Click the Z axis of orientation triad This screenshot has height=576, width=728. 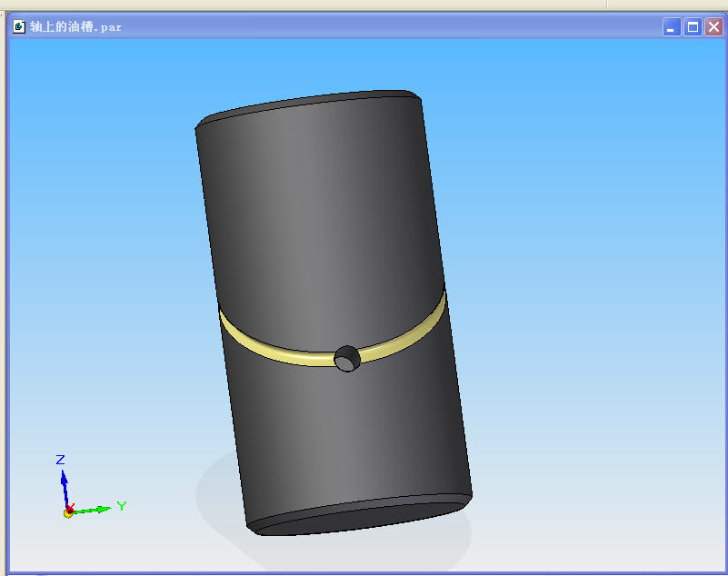click(65, 487)
